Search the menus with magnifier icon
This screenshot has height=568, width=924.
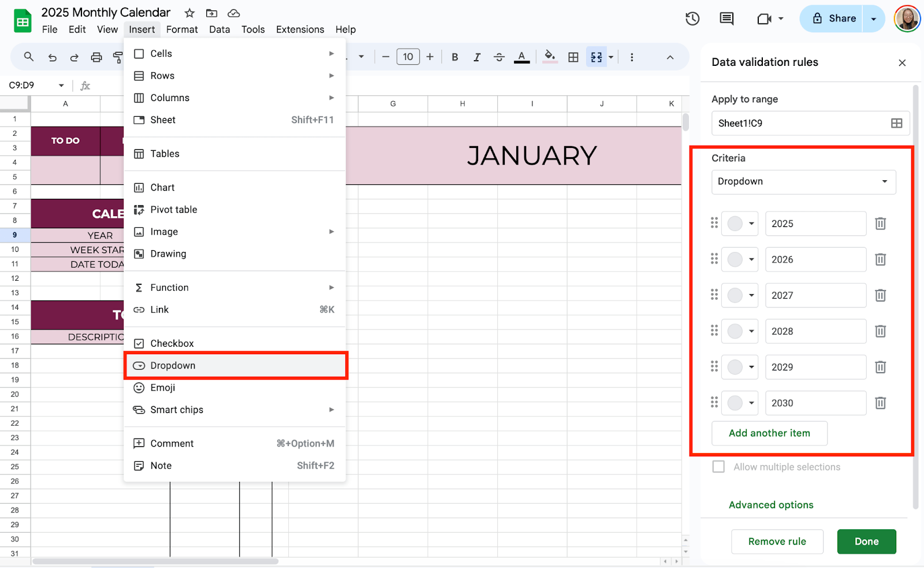pyautogui.click(x=28, y=57)
